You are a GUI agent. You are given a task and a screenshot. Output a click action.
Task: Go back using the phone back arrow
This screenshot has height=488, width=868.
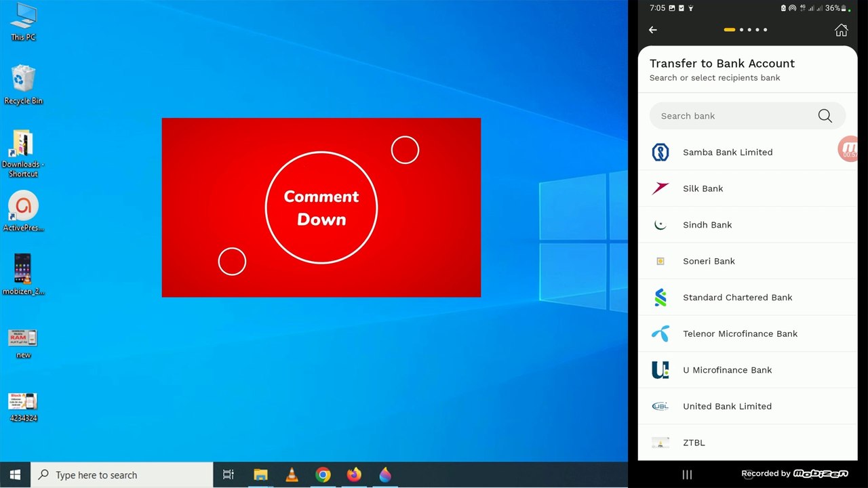653,30
